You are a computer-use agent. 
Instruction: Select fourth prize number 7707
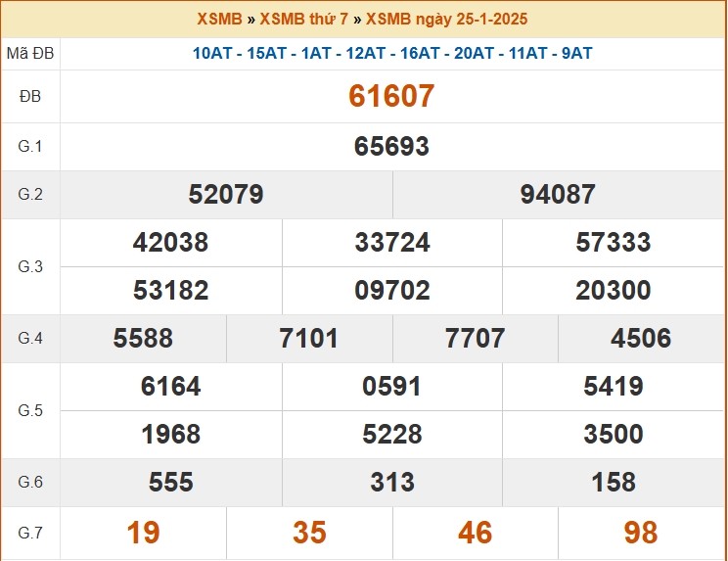coord(475,338)
